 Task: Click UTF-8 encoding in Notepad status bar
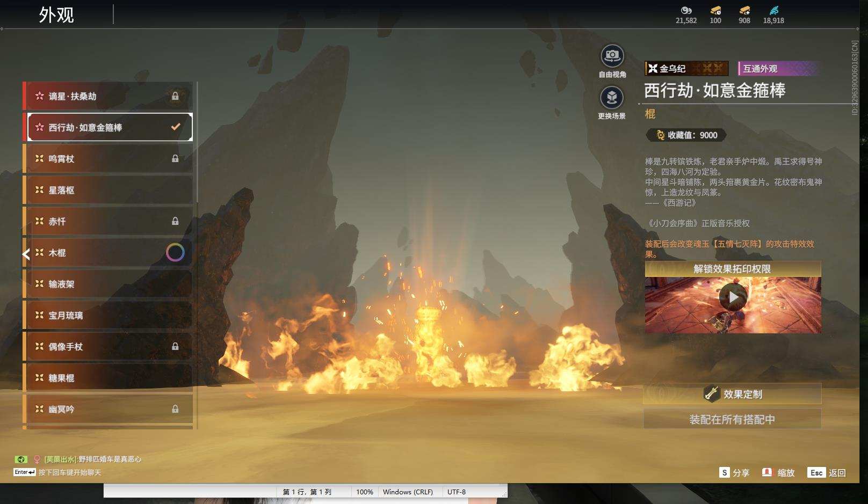(x=457, y=492)
